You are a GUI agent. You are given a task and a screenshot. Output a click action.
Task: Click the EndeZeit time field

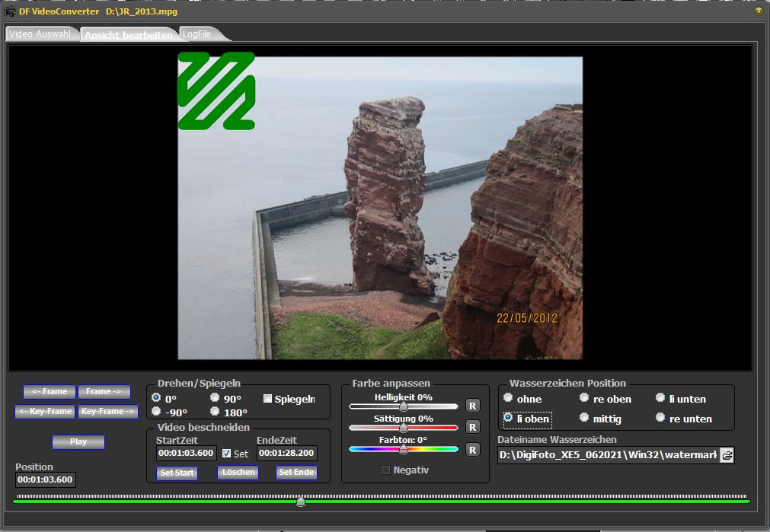pyautogui.click(x=286, y=454)
